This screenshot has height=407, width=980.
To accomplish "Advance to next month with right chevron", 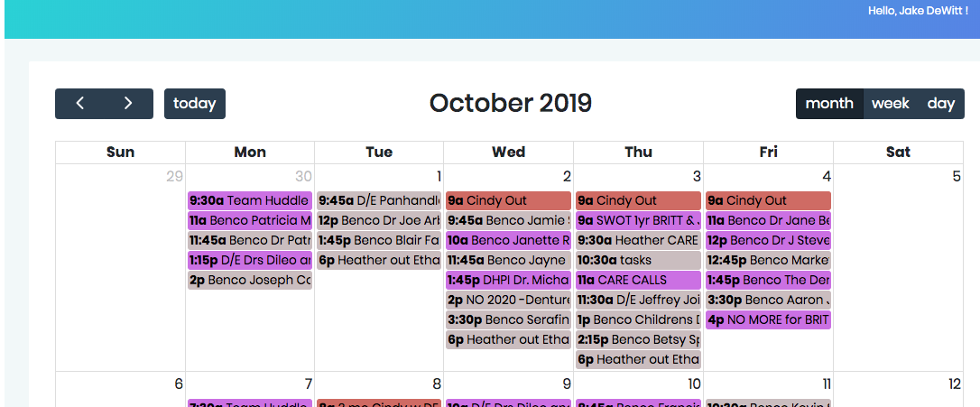I will pos(128,104).
